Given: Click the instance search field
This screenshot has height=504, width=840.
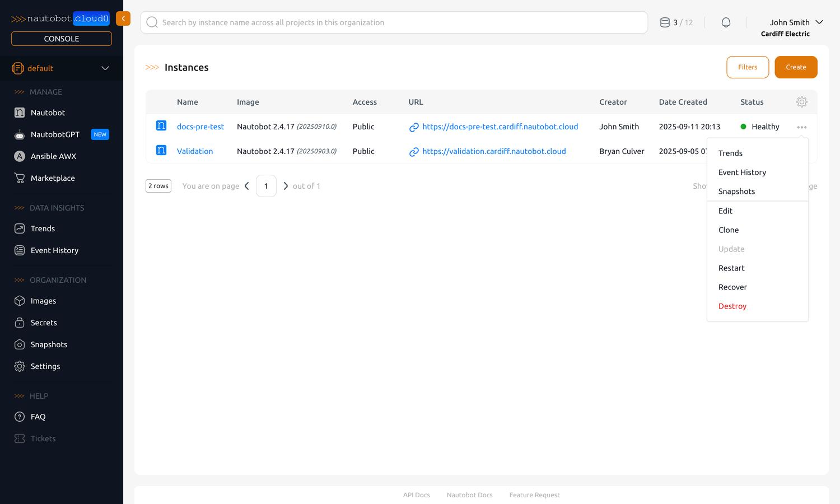Looking at the screenshot, I should (392, 22).
